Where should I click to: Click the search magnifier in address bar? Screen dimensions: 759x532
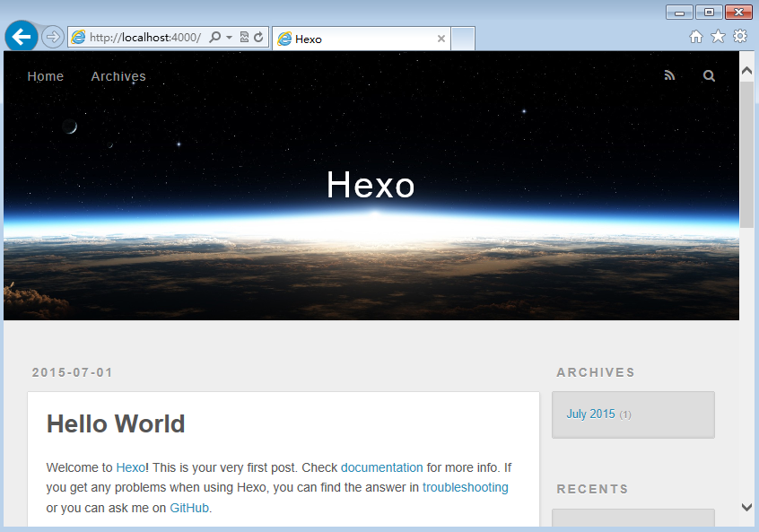215,38
